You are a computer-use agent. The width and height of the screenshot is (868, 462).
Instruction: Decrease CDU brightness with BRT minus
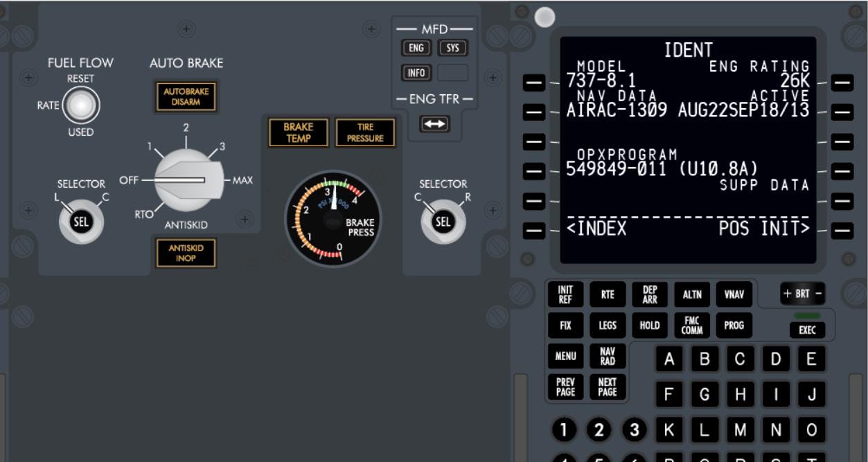pos(819,294)
